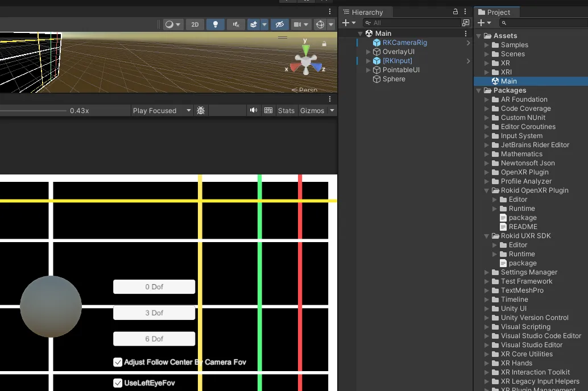Open the Play Focused dropdown
The height and width of the screenshot is (391, 588).
(x=162, y=110)
